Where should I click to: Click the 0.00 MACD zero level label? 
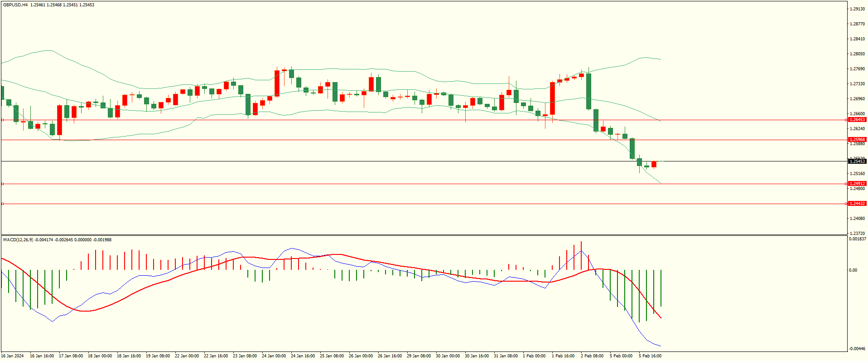tap(853, 270)
